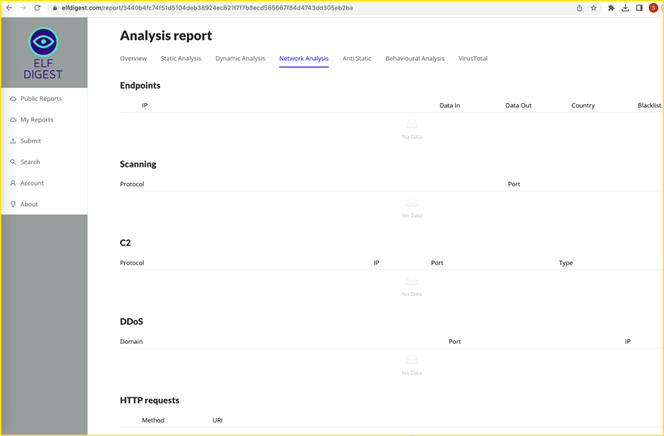Click the Endpoints section heading
This screenshot has height=436, width=664.
click(x=140, y=86)
